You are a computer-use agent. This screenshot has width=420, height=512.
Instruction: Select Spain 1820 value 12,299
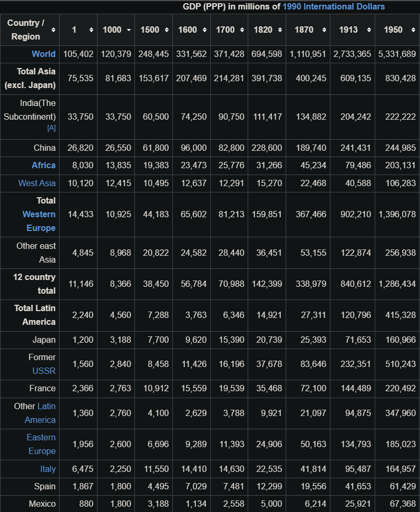click(x=269, y=486)
